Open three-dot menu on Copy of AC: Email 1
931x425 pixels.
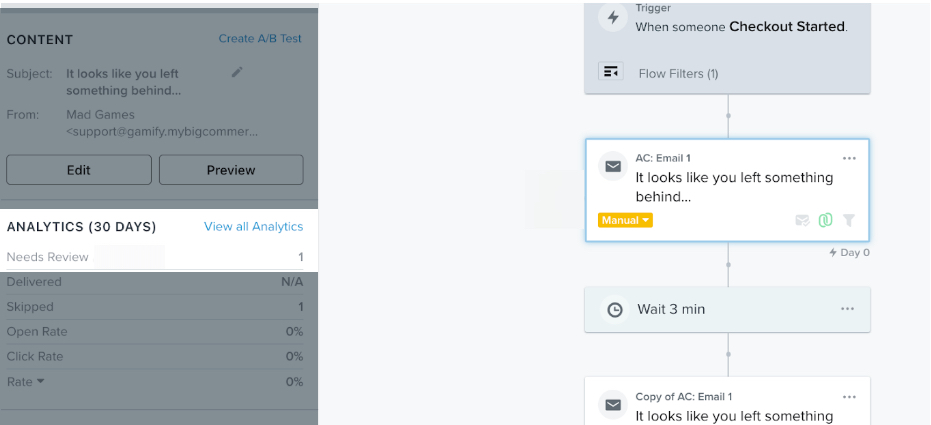[x=849, y=397]
